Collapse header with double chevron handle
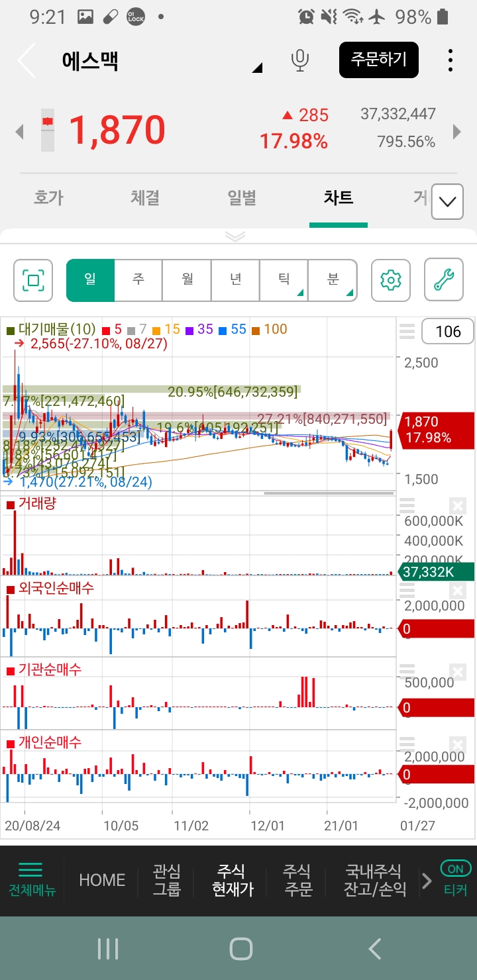Screen dimensions: 477x980 click(x=236, y=236)
